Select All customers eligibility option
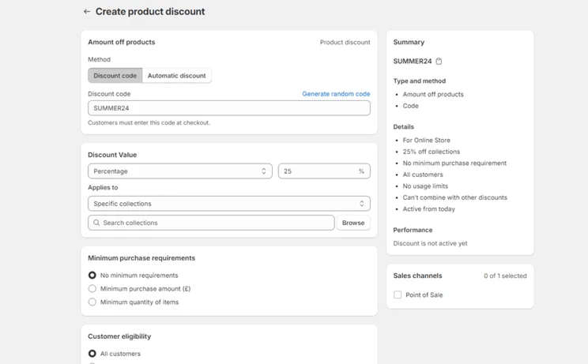This screenshot has width=588, height=364. (92, 354)
